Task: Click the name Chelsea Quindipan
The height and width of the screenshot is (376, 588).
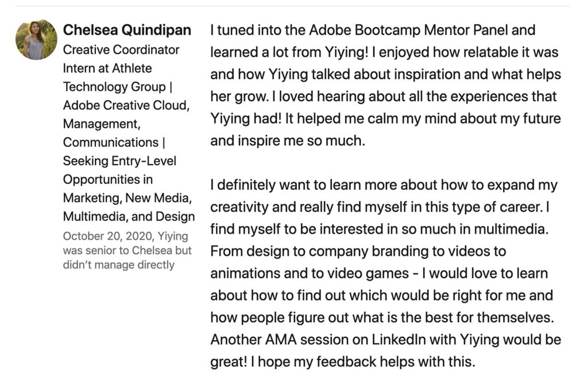Action: point(127,30)
